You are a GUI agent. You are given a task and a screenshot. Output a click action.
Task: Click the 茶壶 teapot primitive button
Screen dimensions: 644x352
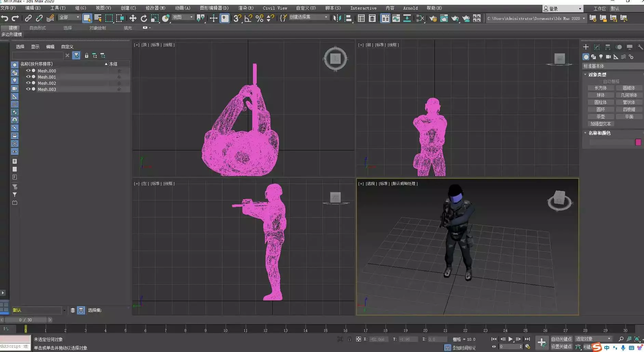pos(601,117)
